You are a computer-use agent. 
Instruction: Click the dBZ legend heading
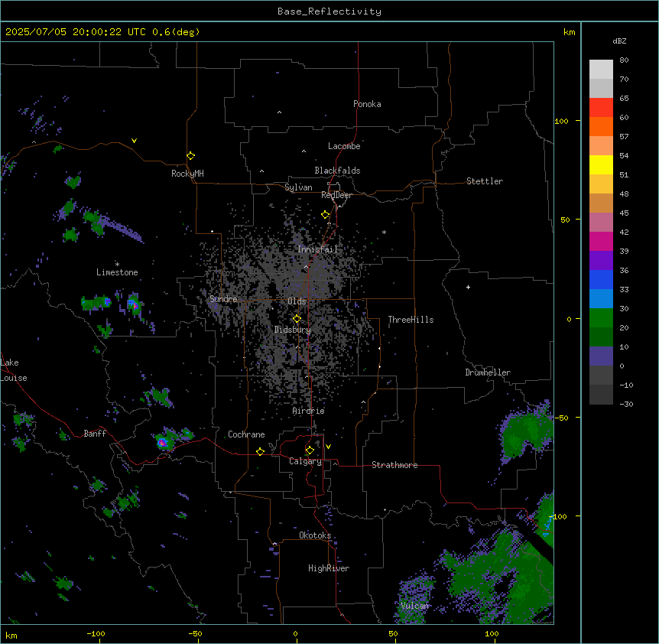619,41
